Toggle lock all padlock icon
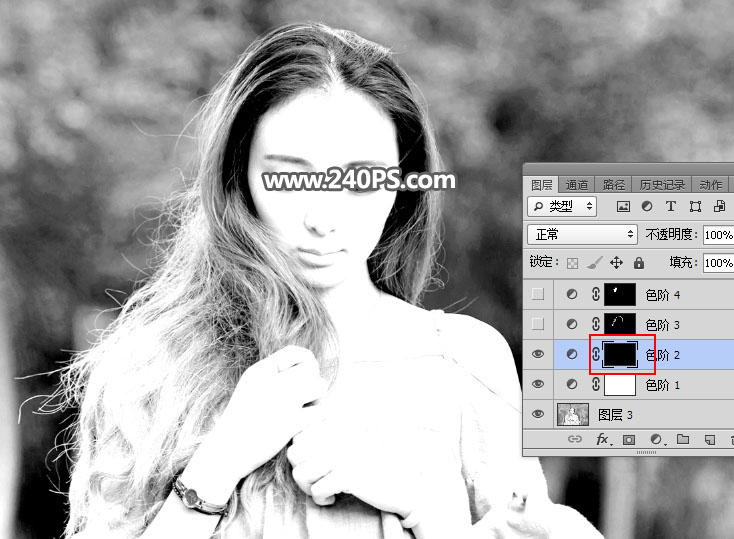The image size is (734, 539). click(x=639, y=263)
